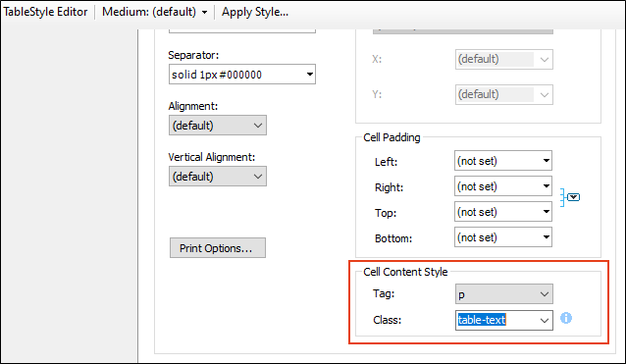The image size is (626, 364).
Task: Click the Vertical Alignment: label
Action: coord(212,157)
